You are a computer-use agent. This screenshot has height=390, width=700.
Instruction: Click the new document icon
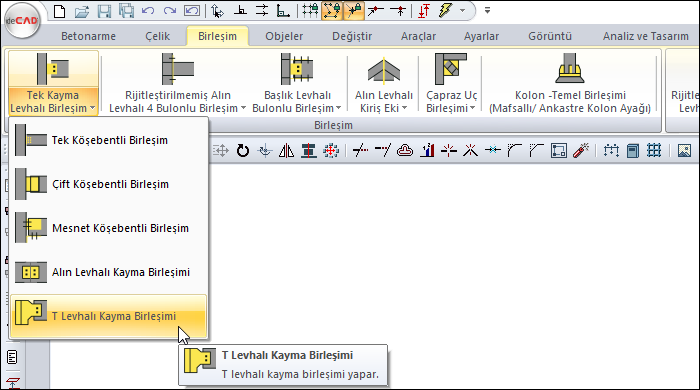pyautogui.click(x=59, y=11)
